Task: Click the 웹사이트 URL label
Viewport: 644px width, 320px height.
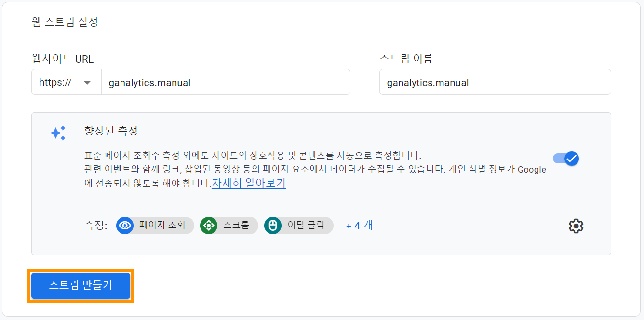Action: [x=63, y=59]
